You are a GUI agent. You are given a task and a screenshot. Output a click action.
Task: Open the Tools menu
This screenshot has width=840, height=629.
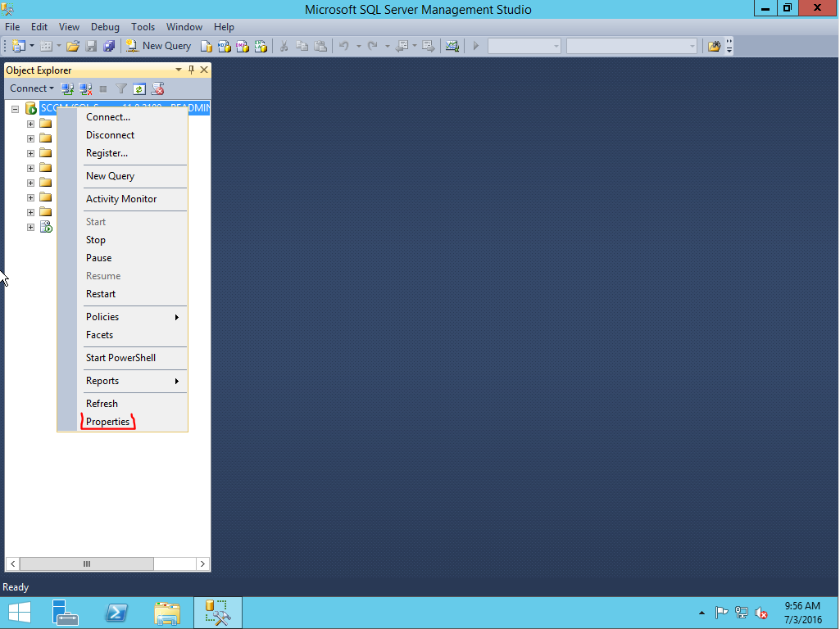pyautogui.click(x=143, y=27)
